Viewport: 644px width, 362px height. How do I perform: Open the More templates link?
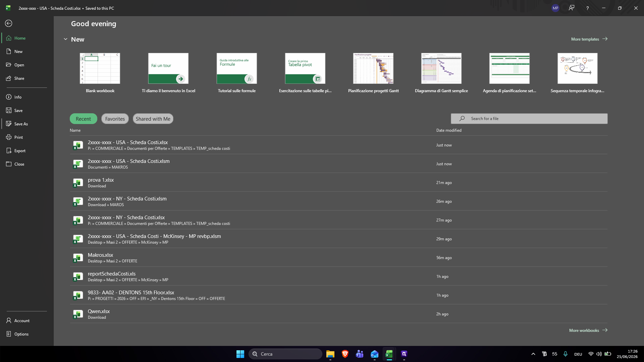pos(589,39)
